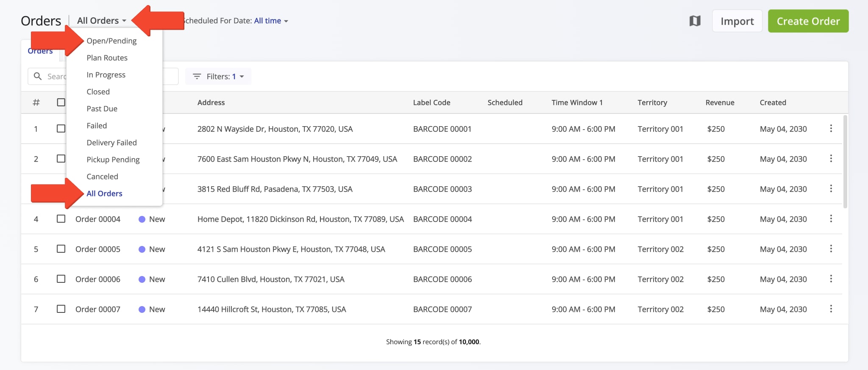Click time window of BARCODE 00003 row

pyautogui.click(x=583, y=189)
